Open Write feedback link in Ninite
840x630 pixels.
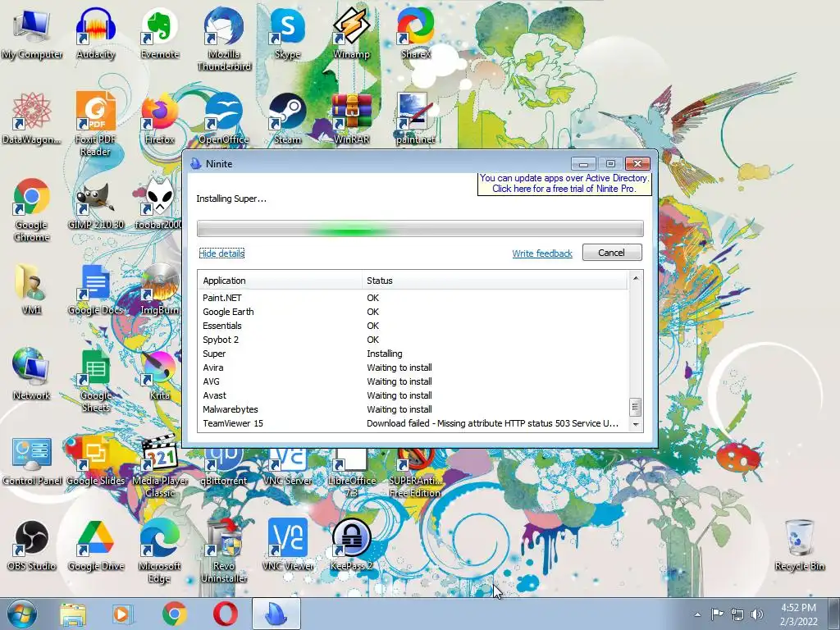tap(542, 253)
